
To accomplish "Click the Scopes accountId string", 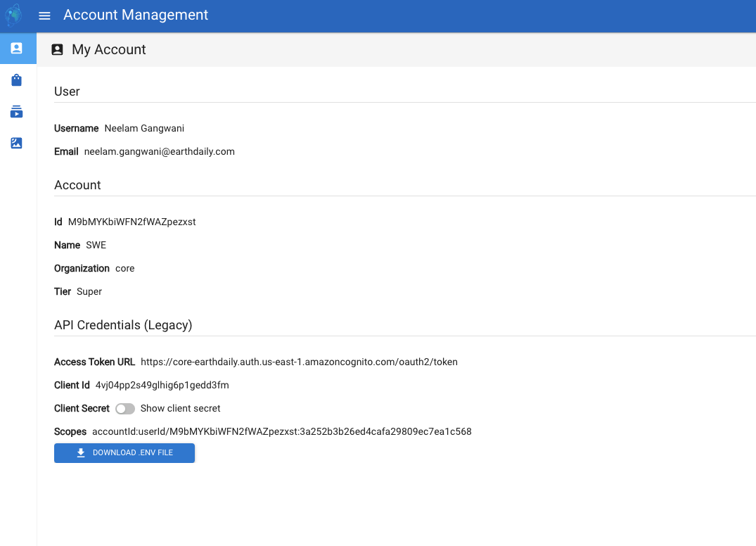I will (281, 431).
